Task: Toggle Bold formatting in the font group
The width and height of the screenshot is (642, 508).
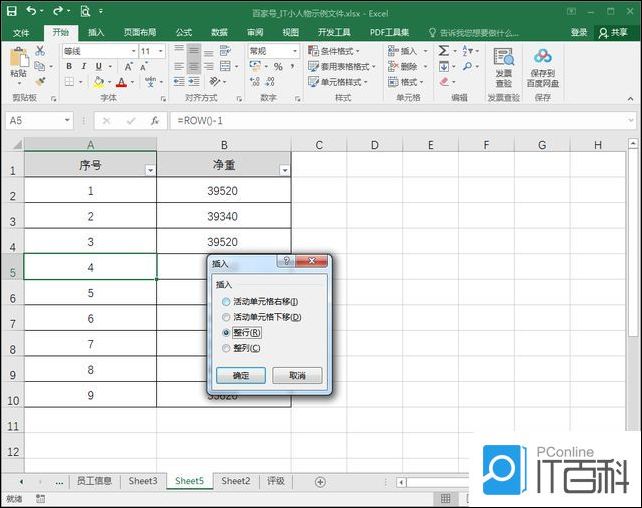Action: pyautogui.click(x=69, y=67)
